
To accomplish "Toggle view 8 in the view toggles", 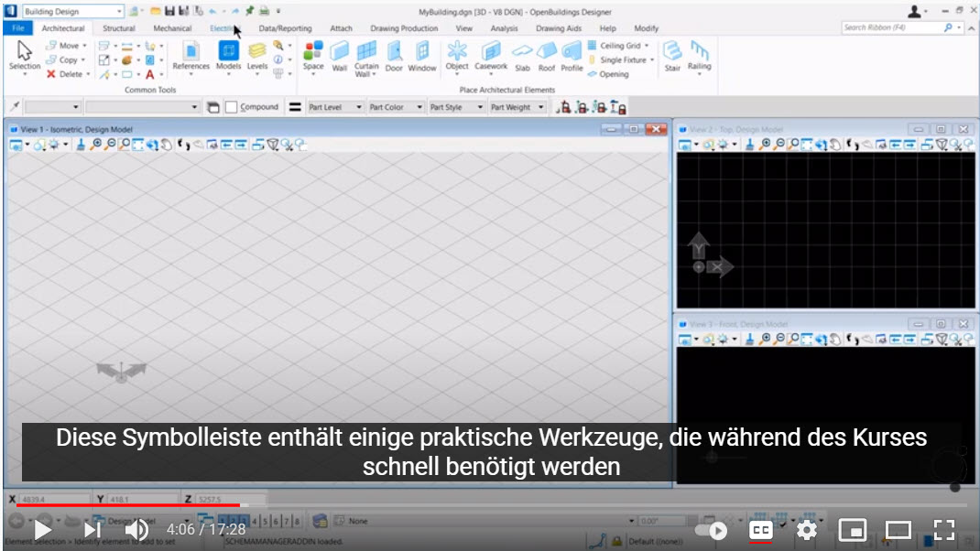I will tap(297, 521).
